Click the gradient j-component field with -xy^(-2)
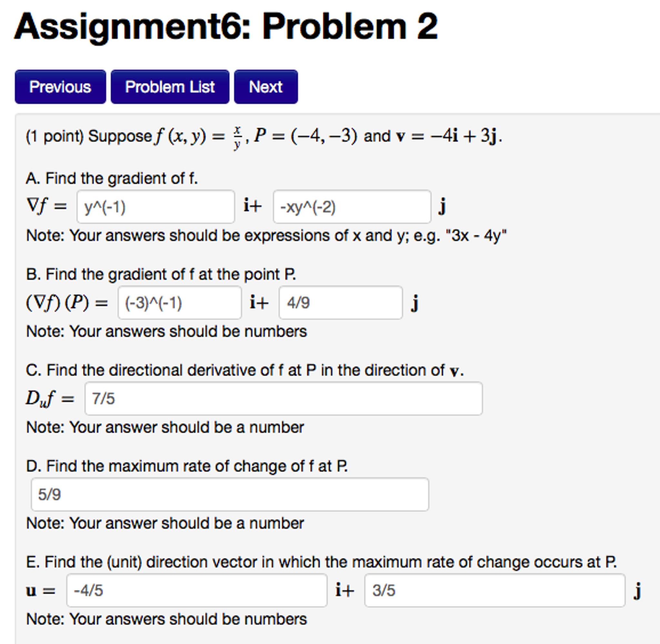This screenshot has width=660, height=644. pos(352,207)
